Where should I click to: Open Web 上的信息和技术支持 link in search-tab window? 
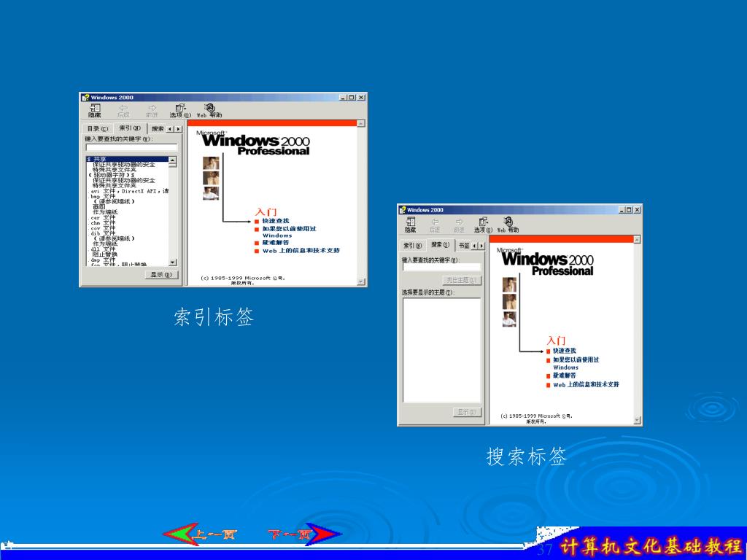[x=586, y=385]
